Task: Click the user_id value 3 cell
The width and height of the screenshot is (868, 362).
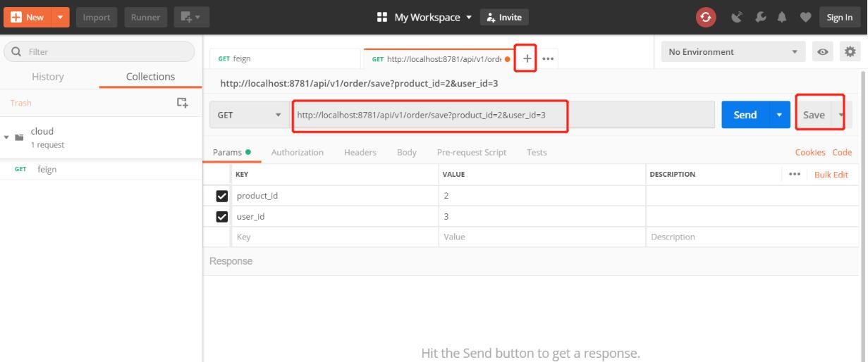Action: 542,217
